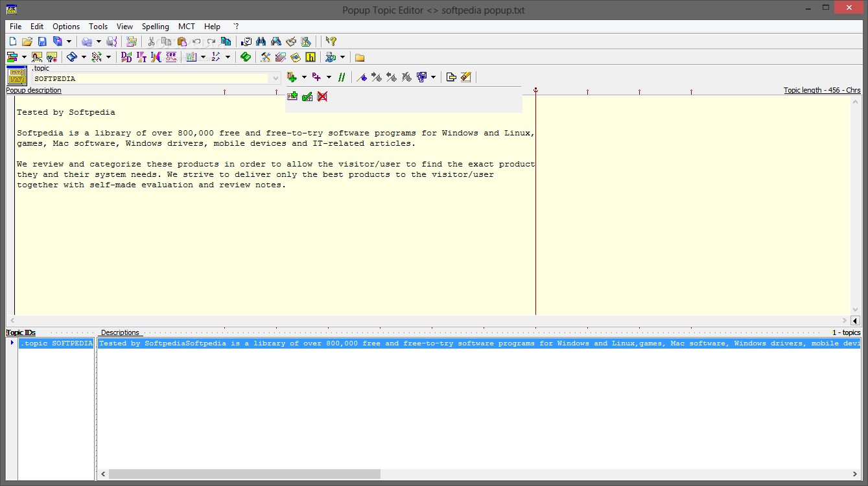Screen dimensions: 868x486
Task: Click the save-all stacked floppy disks icon
Action: pyautogui.click(x=57, y=41)
